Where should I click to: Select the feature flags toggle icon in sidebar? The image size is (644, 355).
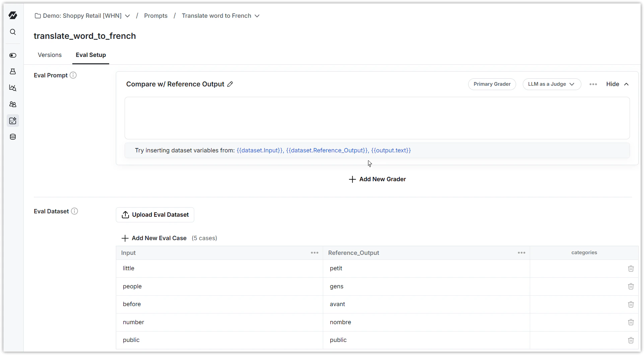click(13, 55)
